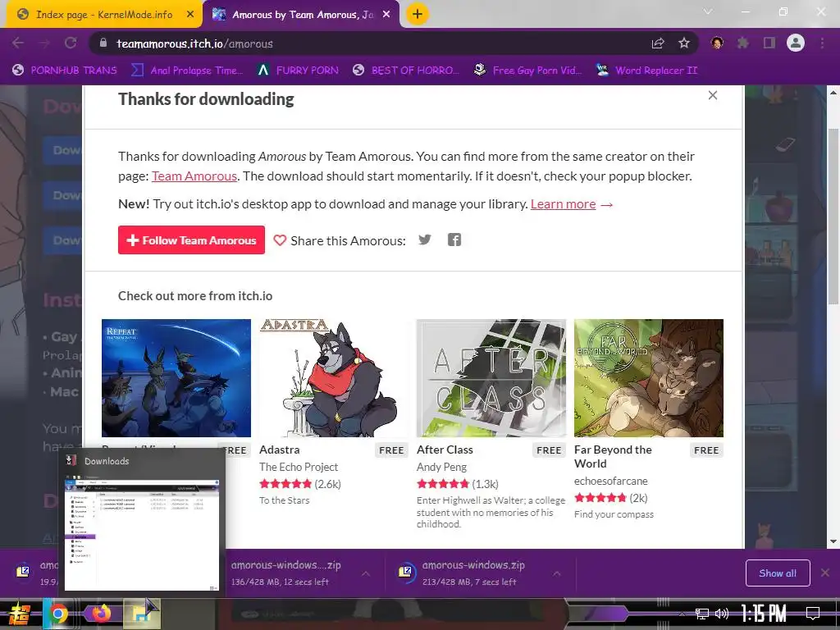Open the extensions puzzle icon

pos(742,43)
